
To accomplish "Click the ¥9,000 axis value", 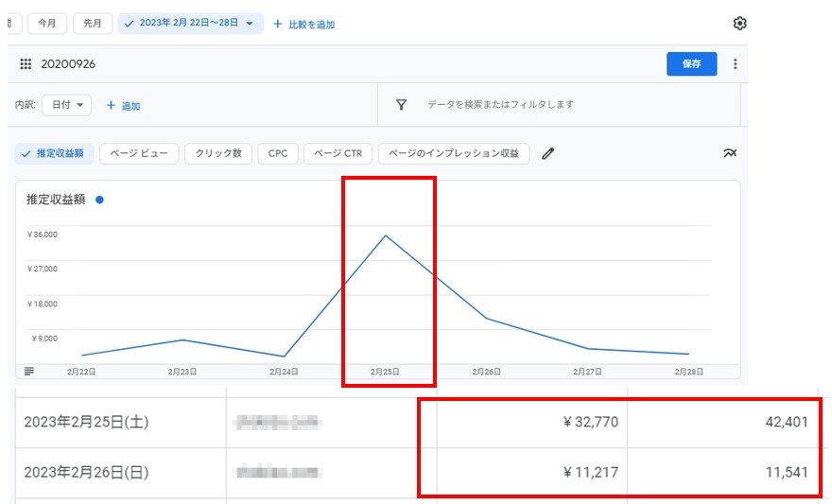I will coord(44,339).
